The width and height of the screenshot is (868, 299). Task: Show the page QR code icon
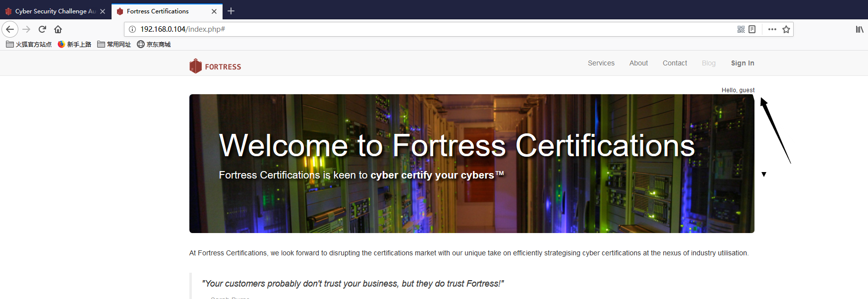click(x=741, y=29)
